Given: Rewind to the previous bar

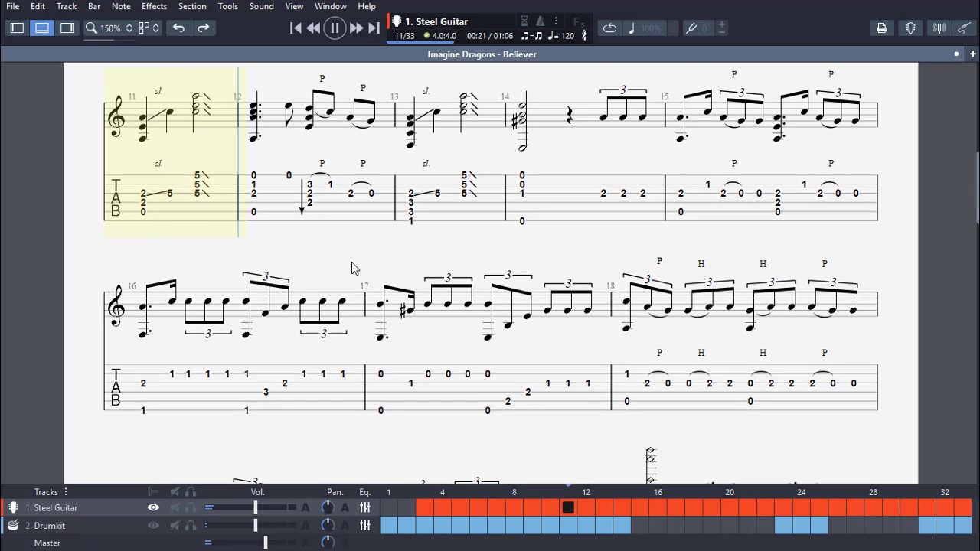Looking at the screenshot, I should (x=314, y=28).
